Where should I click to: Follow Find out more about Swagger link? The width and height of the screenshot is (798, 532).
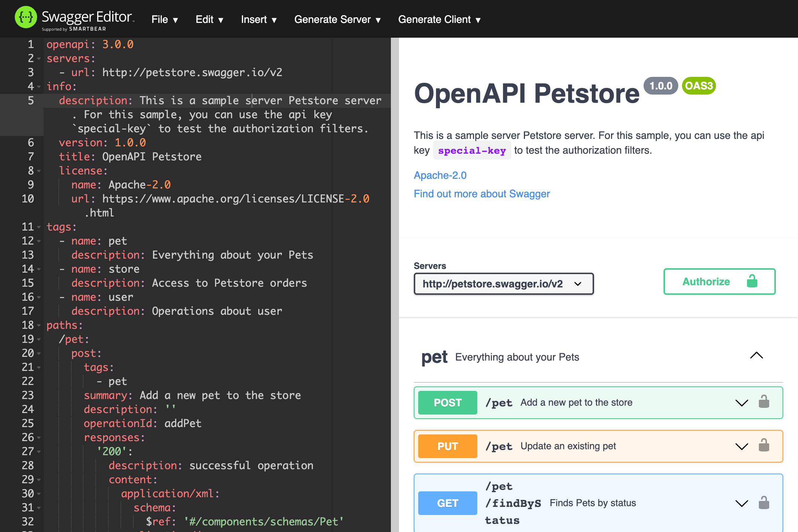click(481, 194)
